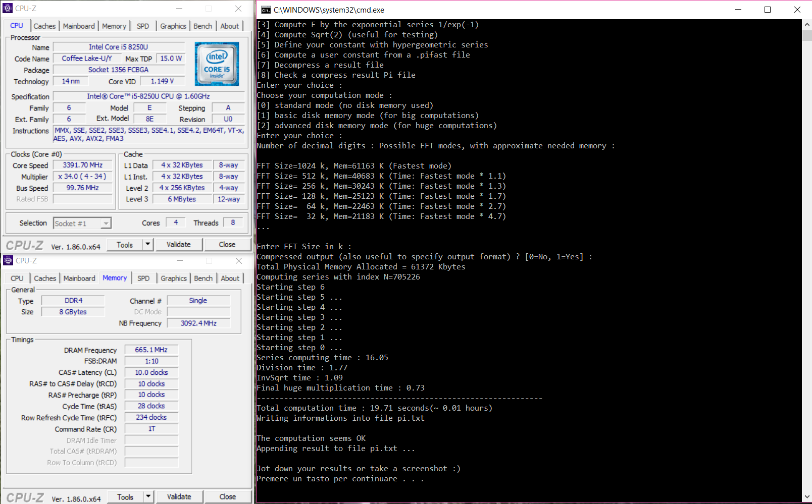Switch to Bench tab in top CPU-Z window
The image size is (812, 504).
[203, 26]
